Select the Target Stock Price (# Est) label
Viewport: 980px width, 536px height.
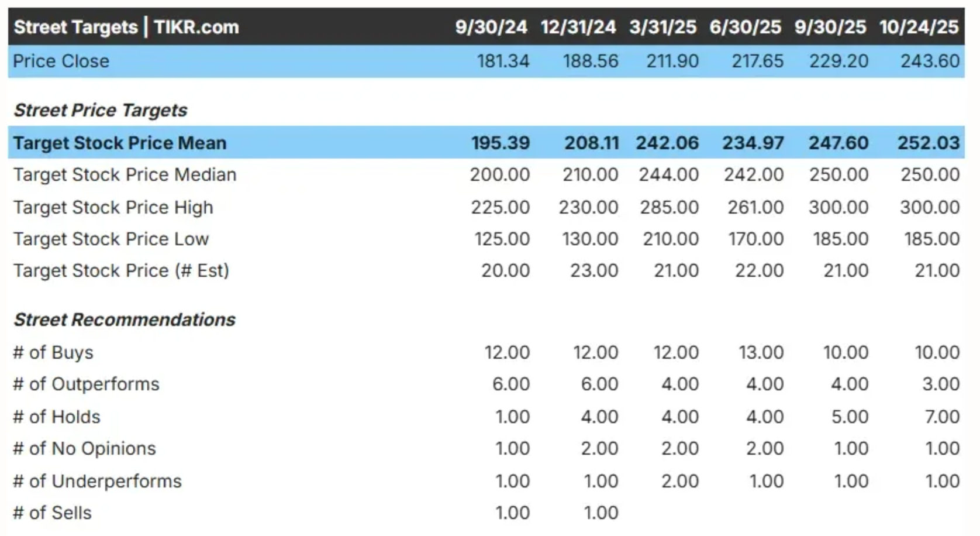pyautogui.click(x=121, y=270)
